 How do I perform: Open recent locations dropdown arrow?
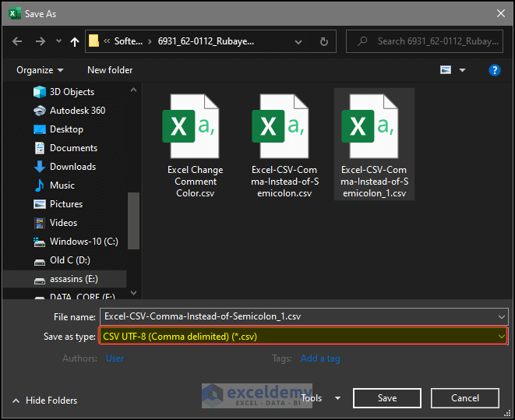click(58, 41)
